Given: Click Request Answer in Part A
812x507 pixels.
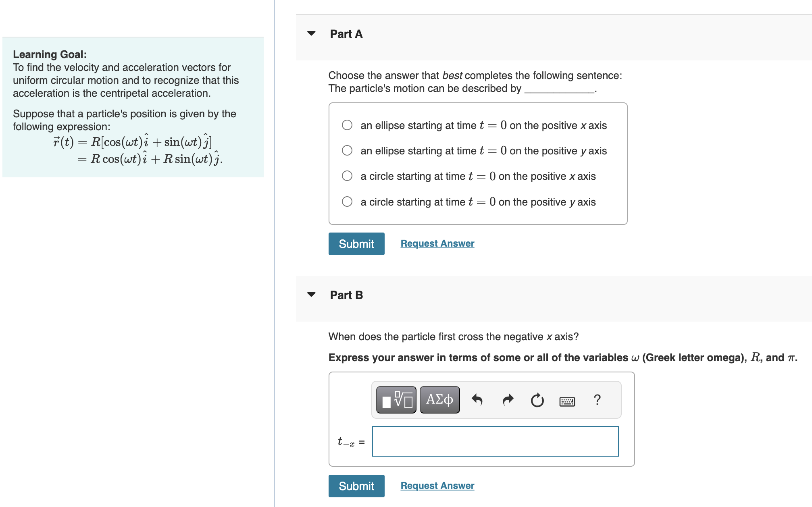Looking at the screenshot, I should click(x=437, y=243).
